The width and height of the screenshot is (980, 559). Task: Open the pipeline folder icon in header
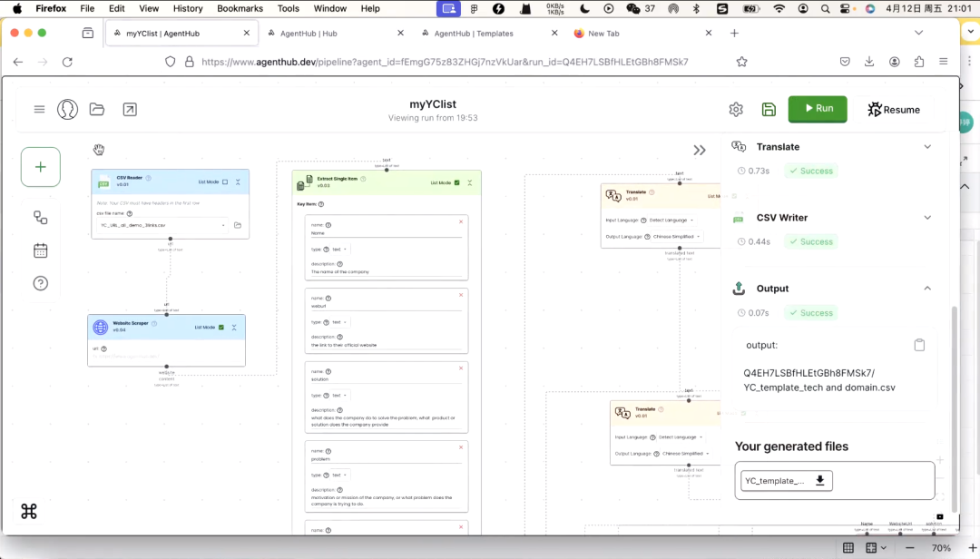(x=97, y=110)
